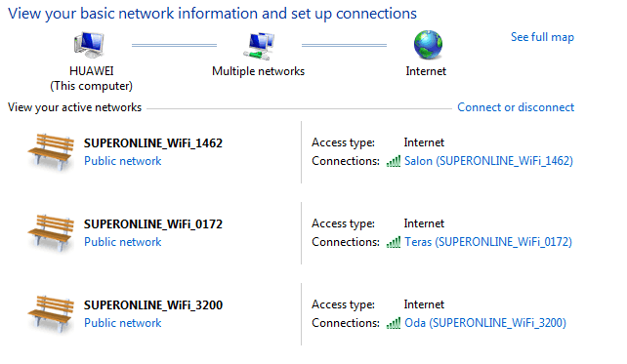627x364 pixels.
Task: Click signal strength icon beside Oda connection
Action: pos(394,323)
